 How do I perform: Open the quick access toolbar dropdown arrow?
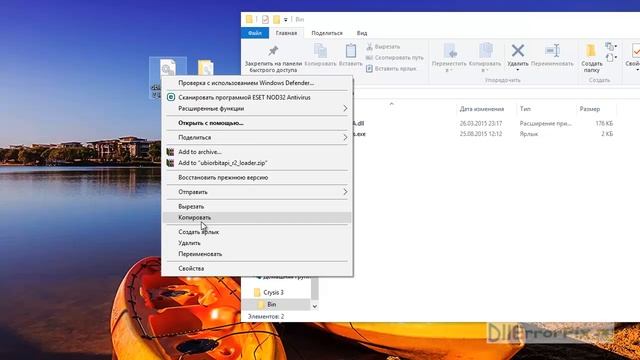coord(286,20)
